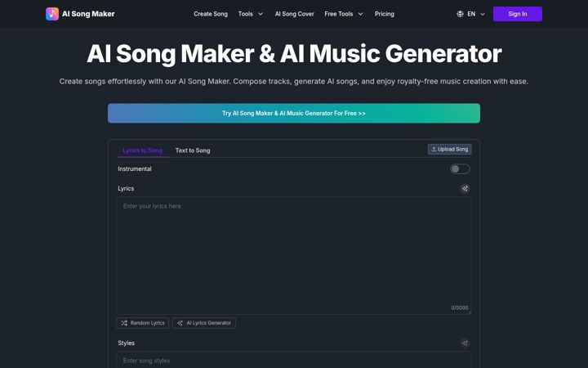588x368 pixels.
Task: Open AI Song Cover page
Action: pos(294,14)
